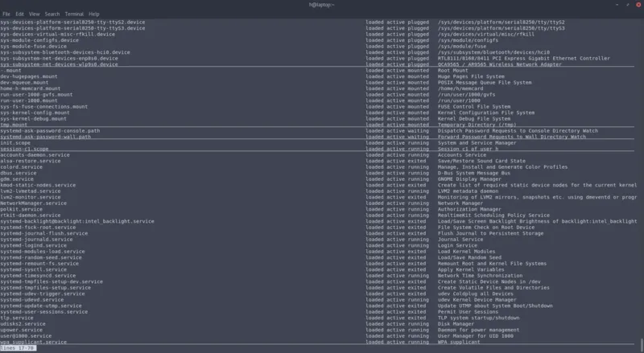Viewport: 644px width, 353px height.
Task: Select udisks2.service row
Action: (318, 324)
